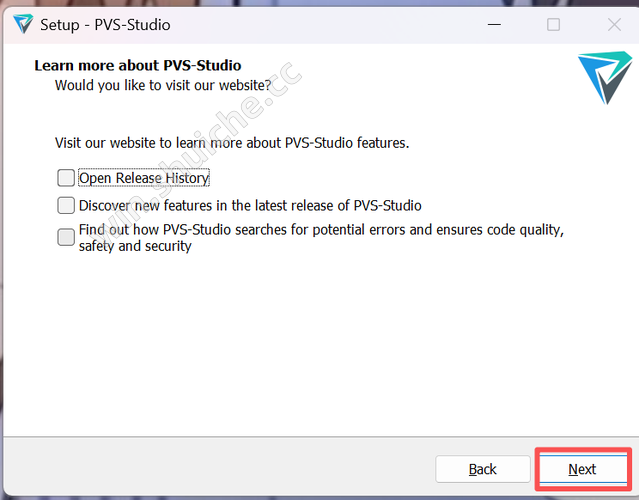Viewport: 639px width, 500px height.
Task: Click the 'Open Release History' label text
Action: click(x=144, y=178)
